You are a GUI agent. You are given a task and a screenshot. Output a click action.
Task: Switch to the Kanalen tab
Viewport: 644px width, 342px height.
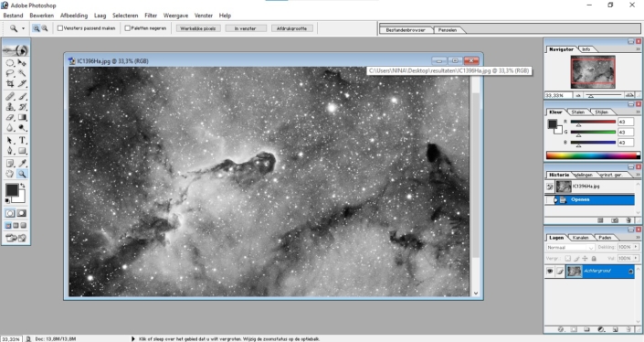(x=580, y=238)
